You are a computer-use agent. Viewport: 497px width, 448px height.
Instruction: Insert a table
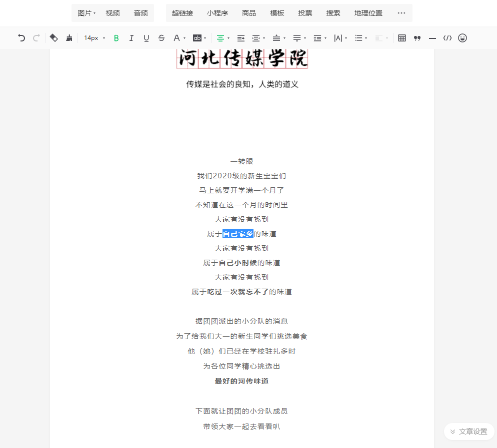402,38
